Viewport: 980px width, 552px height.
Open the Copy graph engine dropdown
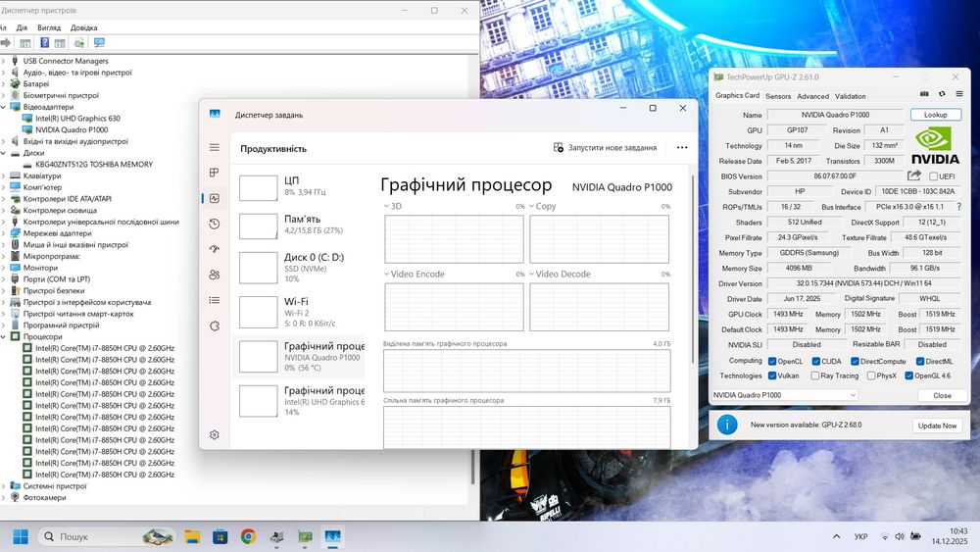pos(531,206)
